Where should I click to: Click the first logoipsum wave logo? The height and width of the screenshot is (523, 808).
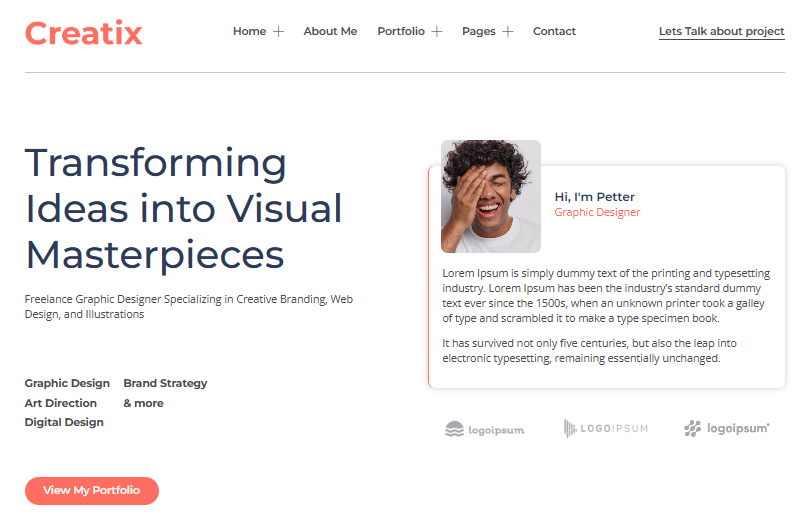click(x=484, y=429)
